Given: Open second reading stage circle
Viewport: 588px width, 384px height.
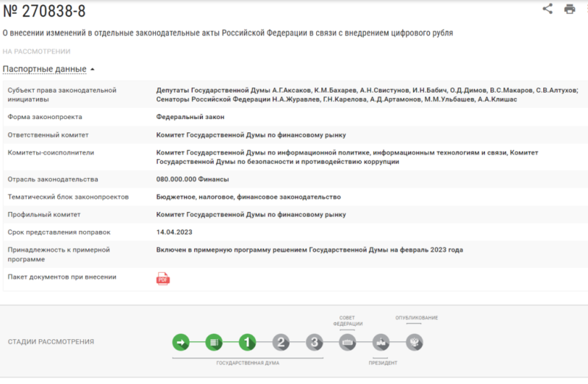Looking at the screenshot, I should pos(281,342).
